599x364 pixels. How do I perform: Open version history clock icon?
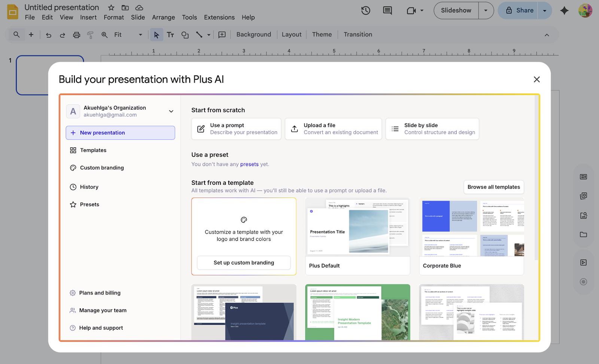pos(365,10)
